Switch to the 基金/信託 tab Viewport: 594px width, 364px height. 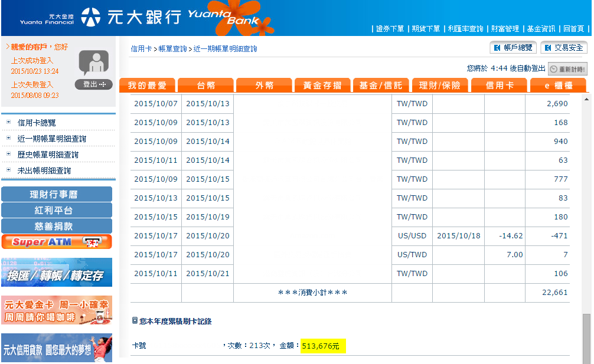click(381, 86)
